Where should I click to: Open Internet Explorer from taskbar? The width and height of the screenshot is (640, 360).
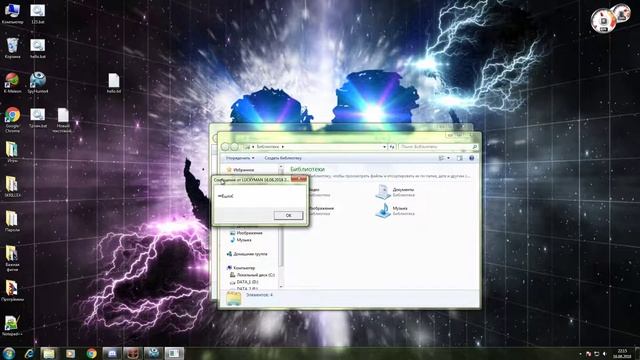point(29,353)
